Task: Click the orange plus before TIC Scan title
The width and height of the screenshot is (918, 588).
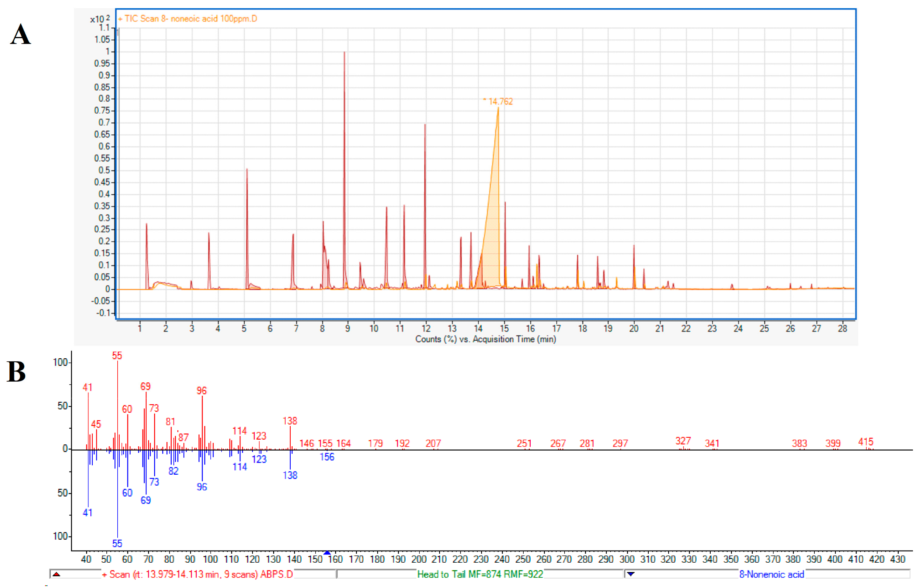Action: [120, 19]
